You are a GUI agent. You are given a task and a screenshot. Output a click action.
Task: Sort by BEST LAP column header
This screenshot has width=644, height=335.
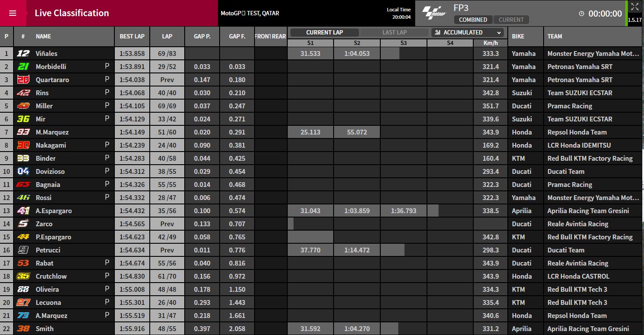click(x=132, y=36)
